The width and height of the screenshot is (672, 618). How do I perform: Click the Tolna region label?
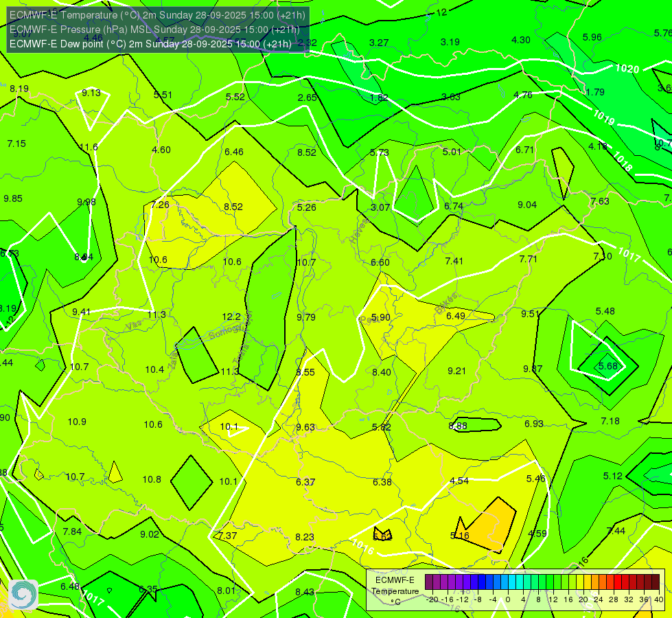pyautogui.click(x=240, y=355)
